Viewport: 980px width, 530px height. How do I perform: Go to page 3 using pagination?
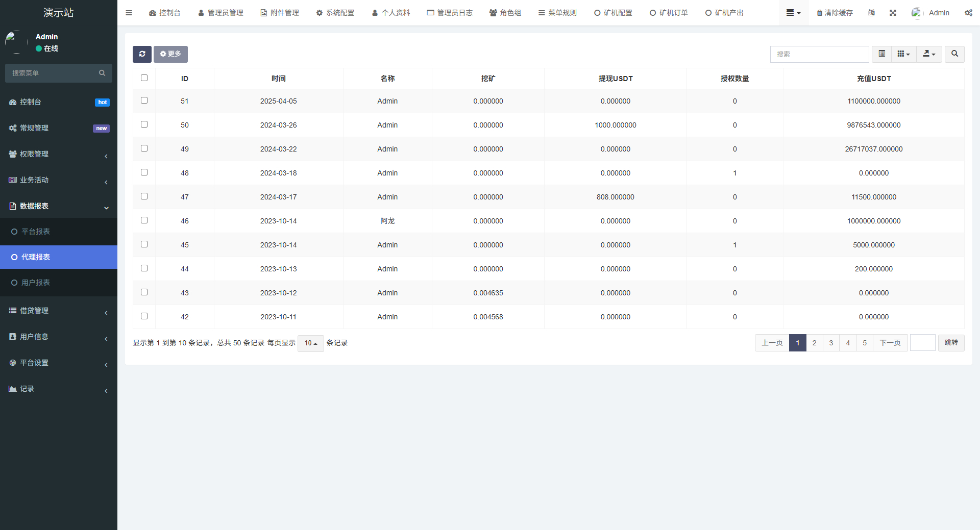[x=830, y=343]
